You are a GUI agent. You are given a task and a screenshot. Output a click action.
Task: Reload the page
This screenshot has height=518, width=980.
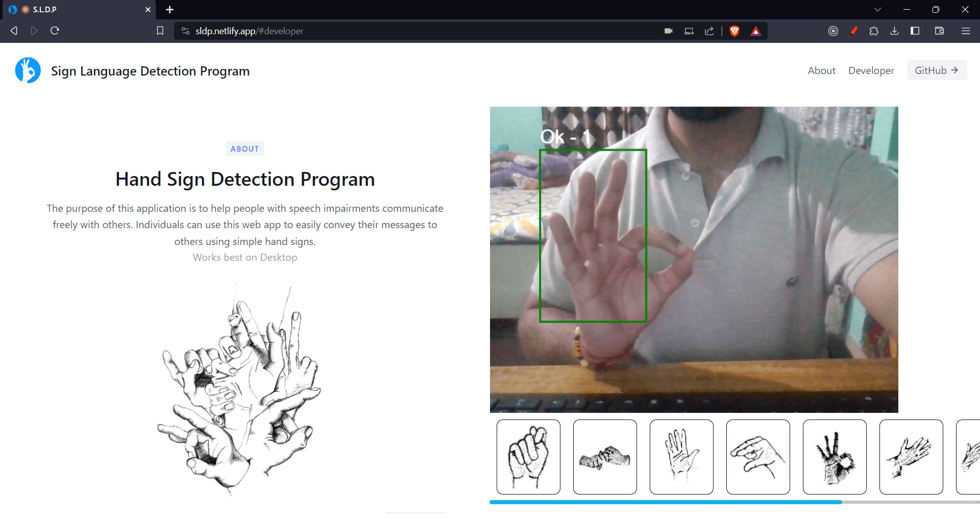tap(55, 31)
